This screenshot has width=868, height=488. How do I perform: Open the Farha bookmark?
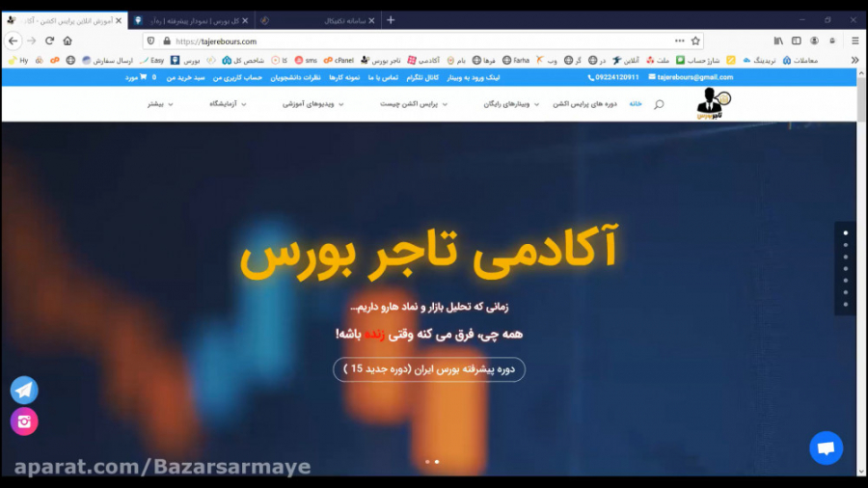516,61
